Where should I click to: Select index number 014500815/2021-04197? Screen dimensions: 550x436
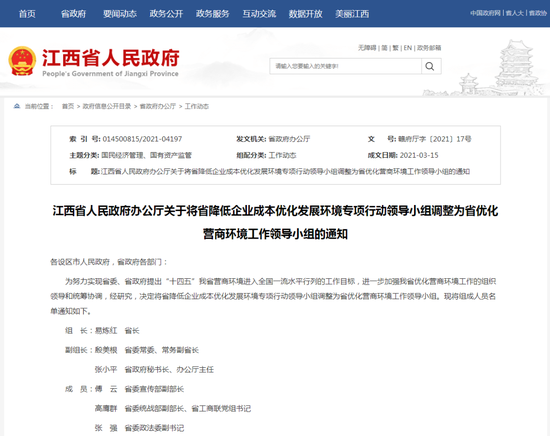click(x=142, y=139)
